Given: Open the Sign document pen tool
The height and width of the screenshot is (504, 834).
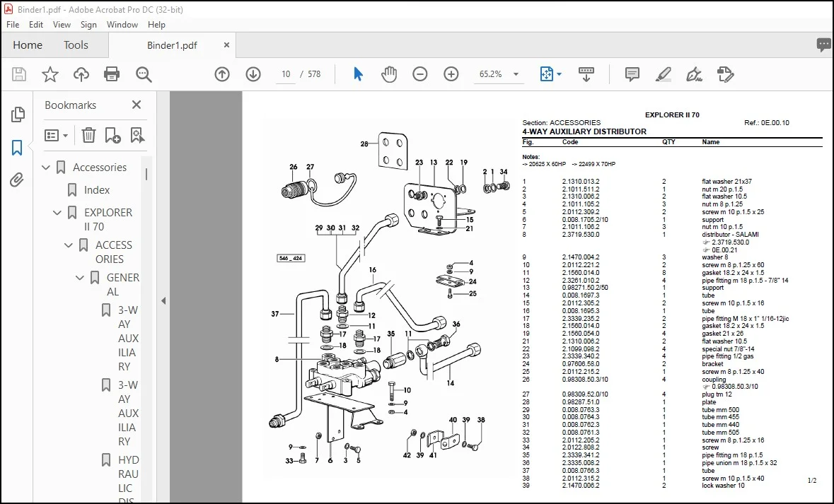Looking at the screenshot, I should [x=694, y=74].
